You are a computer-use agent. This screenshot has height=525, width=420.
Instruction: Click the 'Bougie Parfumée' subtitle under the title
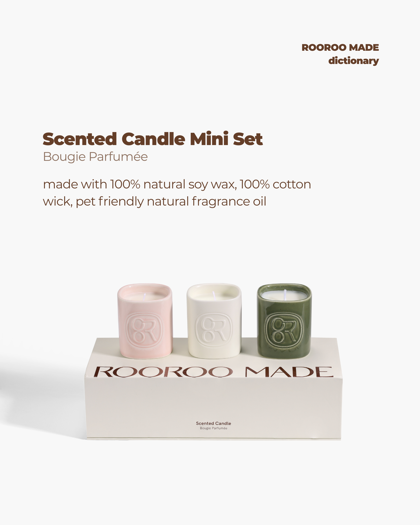95,157
